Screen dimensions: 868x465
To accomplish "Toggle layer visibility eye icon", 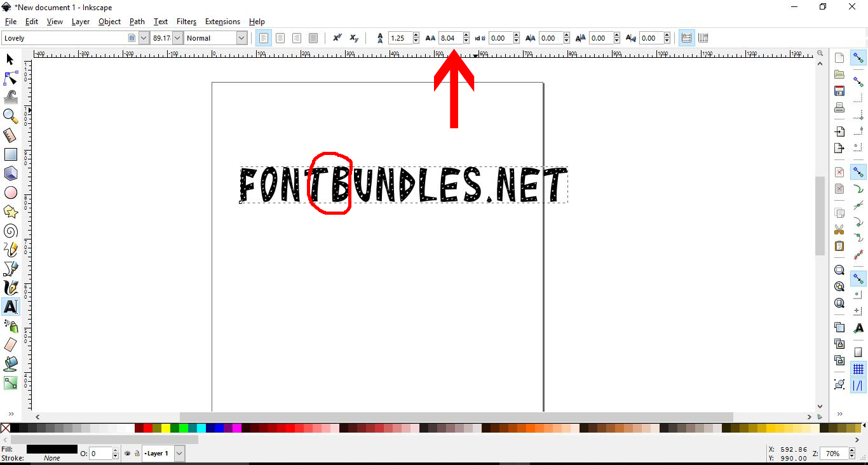I will tap(128, 454).
